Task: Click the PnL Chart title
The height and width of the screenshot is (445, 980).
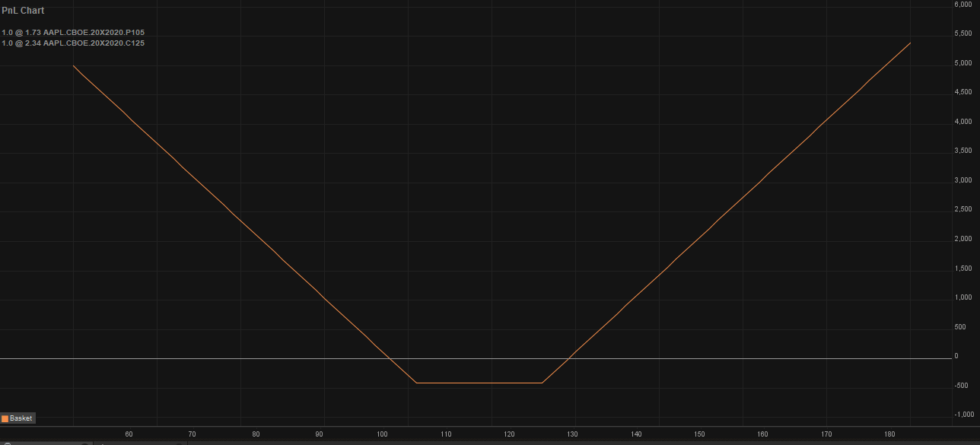Action: [x=23, y=11]
